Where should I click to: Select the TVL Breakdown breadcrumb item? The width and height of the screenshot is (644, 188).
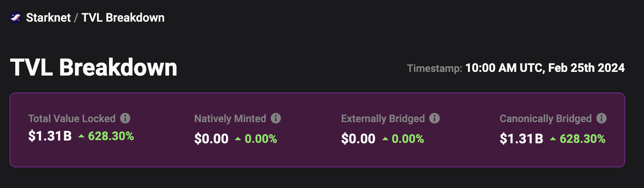(123, 18)
